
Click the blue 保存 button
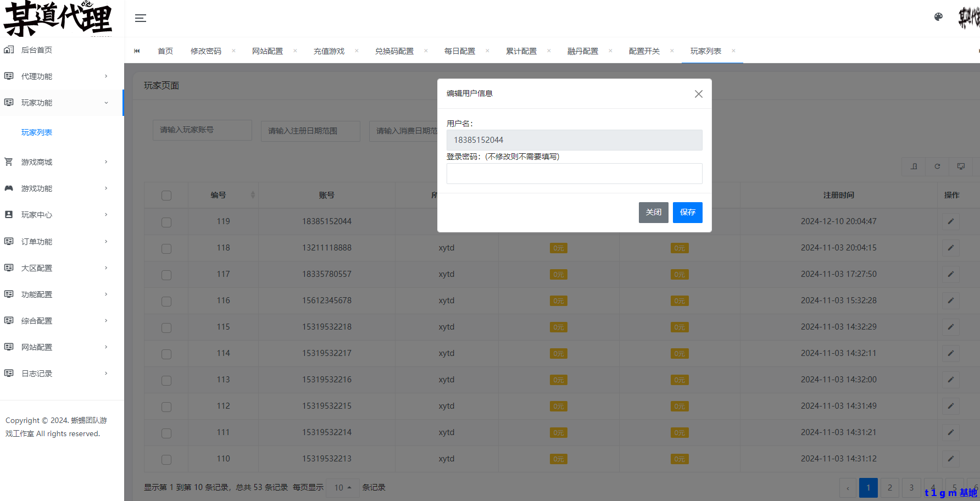pyautogui.click(x=687, y=213)
